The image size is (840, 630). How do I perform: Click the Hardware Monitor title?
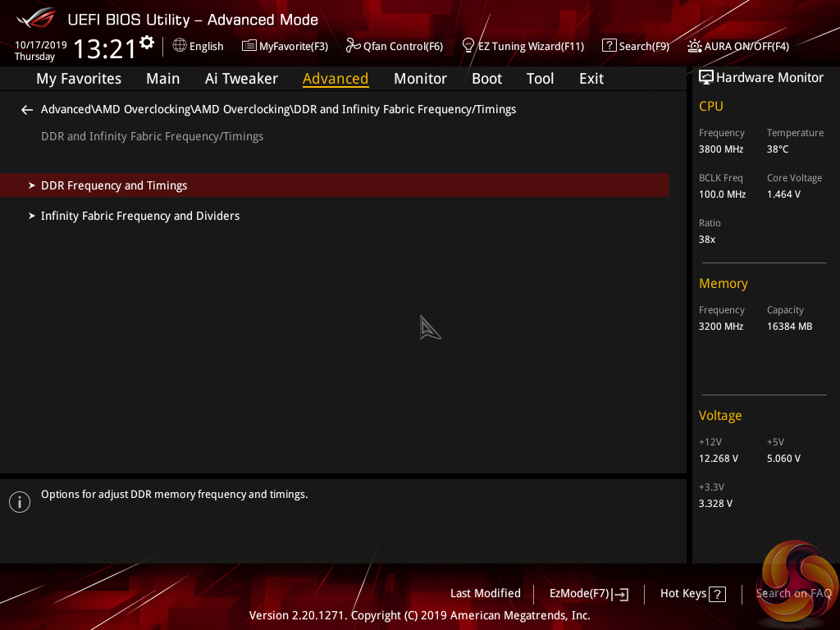click(x=769, y=78)
